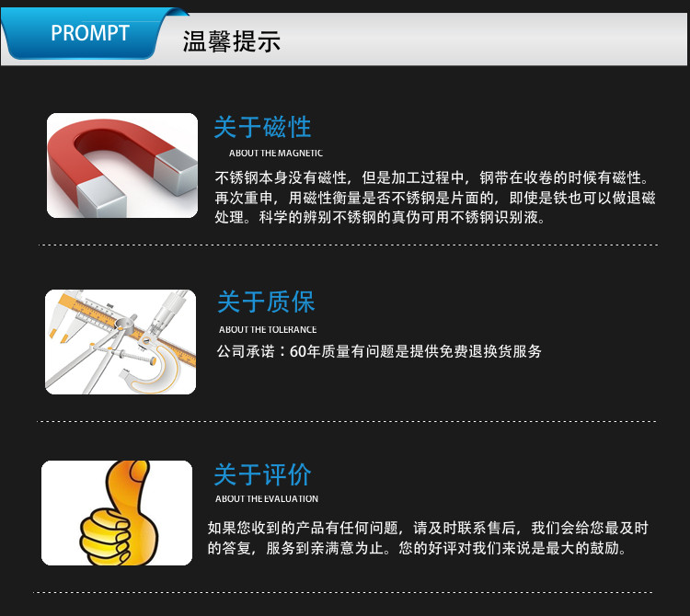Click the yellow thumbs-up image
The image size is (690, 616).
click(117, 513)
